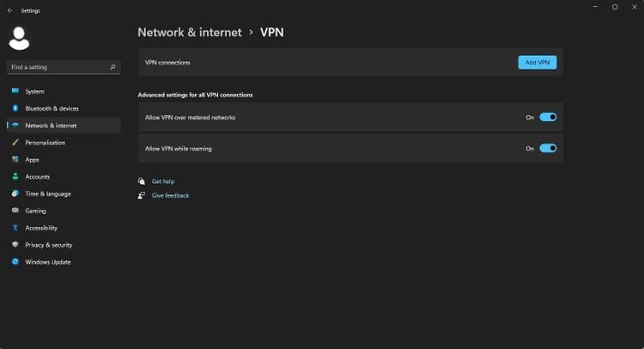This screenshot has height=349, width=644.
Task: Open the Get help link
Action: coord(163,181)
